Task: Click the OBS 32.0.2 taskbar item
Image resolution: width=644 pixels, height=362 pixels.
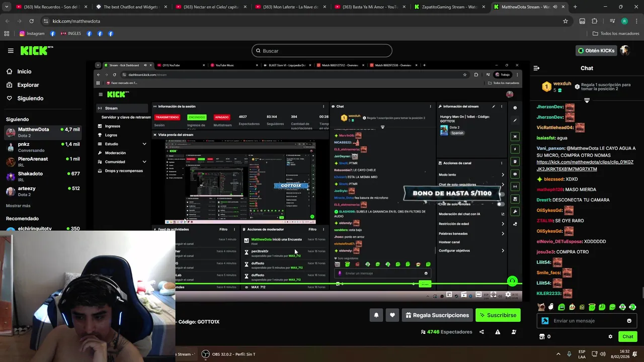Action: click(x=228, y=354)
